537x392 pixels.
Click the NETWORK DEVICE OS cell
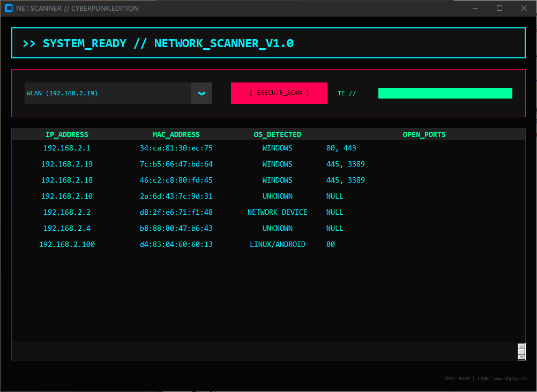pos(278,212)
